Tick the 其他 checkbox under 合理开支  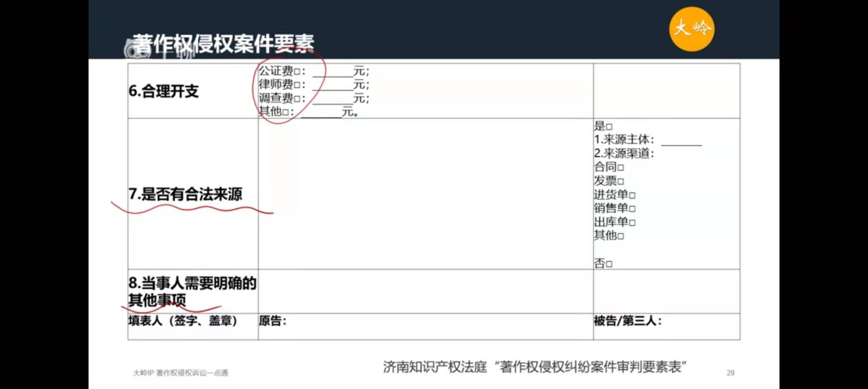point(285,112)
